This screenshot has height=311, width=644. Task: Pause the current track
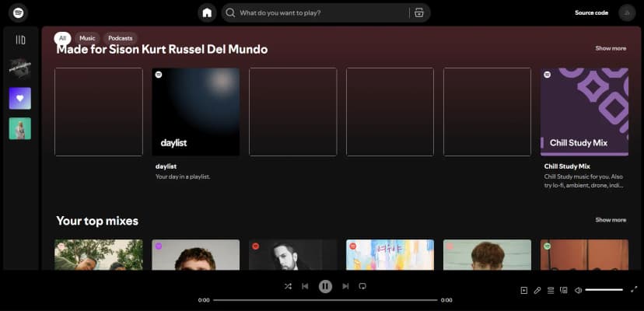tap(325, 286)
